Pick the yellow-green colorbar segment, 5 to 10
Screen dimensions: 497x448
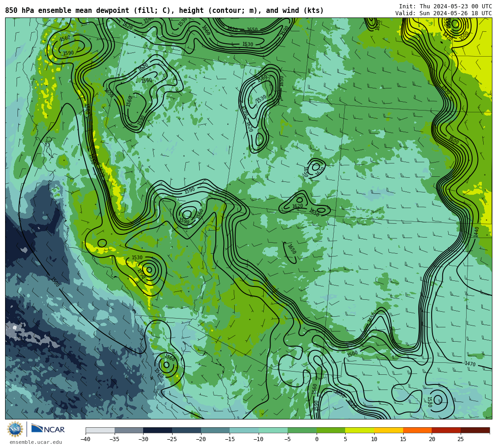pyautogui.click(x=360, y=430)
